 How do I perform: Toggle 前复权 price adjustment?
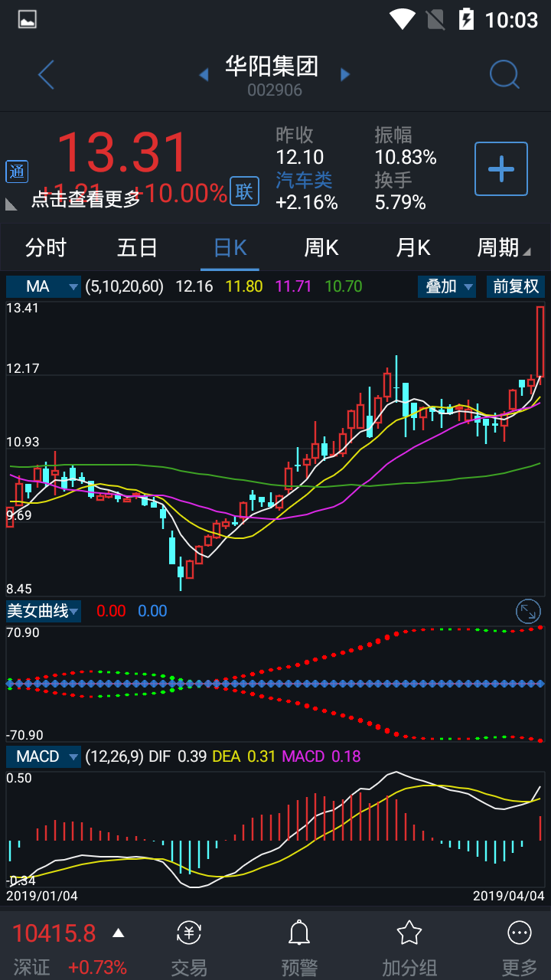(516, 286)
